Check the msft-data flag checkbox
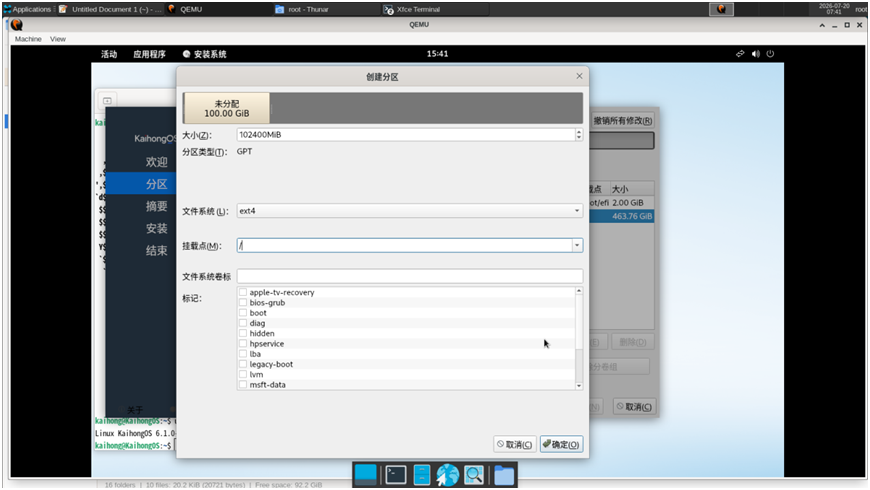 click(243, 385)
